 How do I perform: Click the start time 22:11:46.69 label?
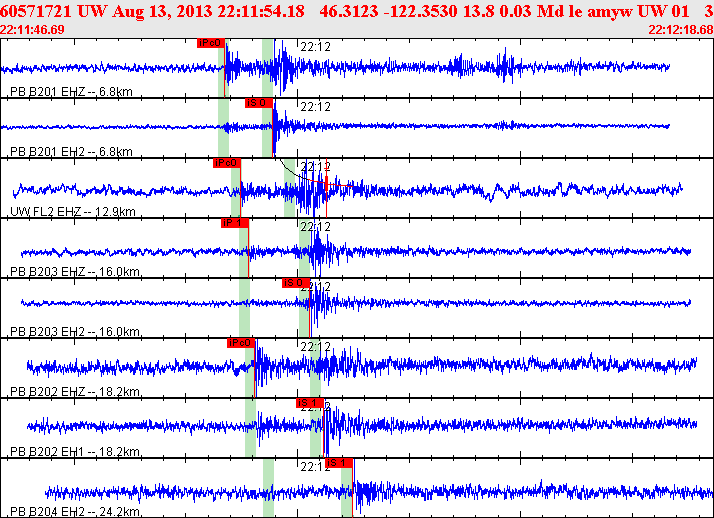32,30
